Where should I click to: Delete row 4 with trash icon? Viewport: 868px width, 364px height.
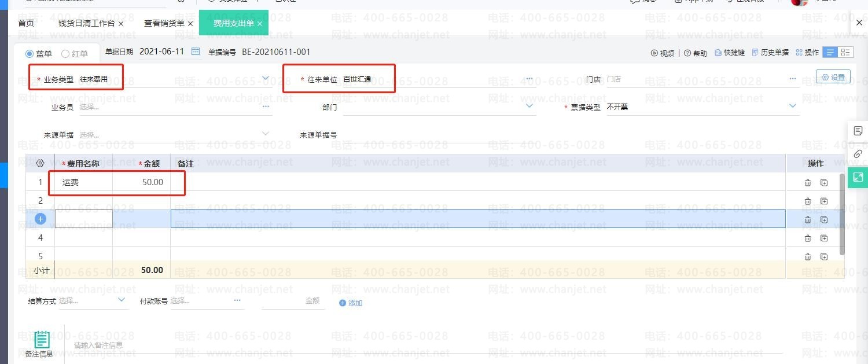coord(808,238)
